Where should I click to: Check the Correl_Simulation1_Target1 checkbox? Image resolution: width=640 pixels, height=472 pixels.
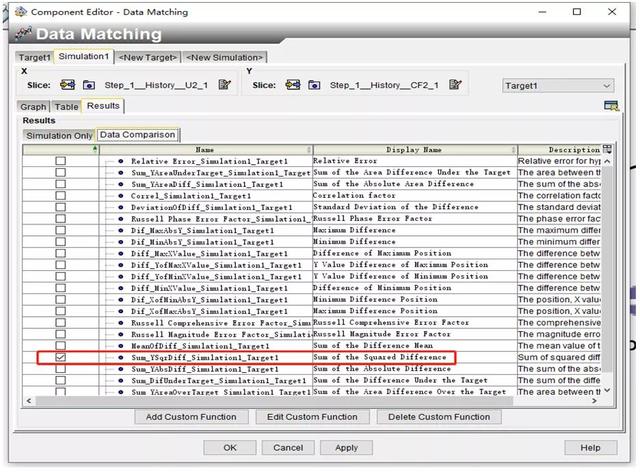tap(60, 197)
